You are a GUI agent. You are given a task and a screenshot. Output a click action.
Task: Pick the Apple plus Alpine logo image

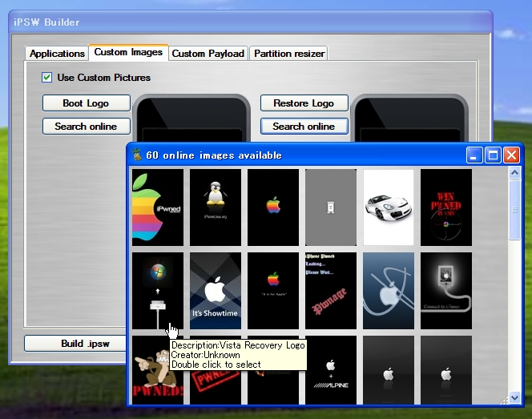(x=331, y=370)
